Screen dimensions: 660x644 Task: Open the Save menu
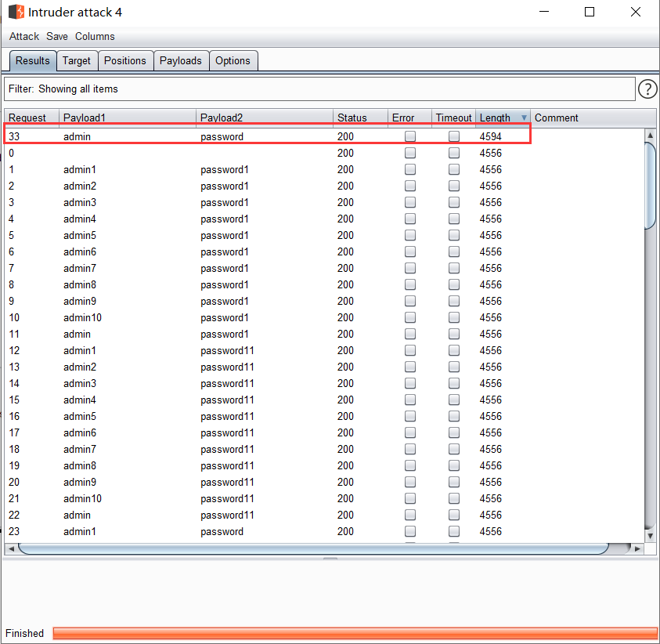[x=57, y=36]
